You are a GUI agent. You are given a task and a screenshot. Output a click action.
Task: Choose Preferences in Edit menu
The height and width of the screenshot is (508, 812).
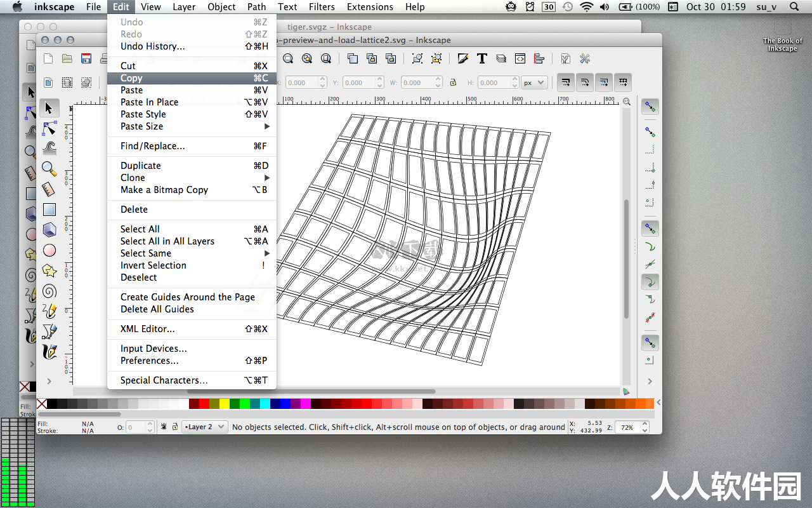pos(192,361)
